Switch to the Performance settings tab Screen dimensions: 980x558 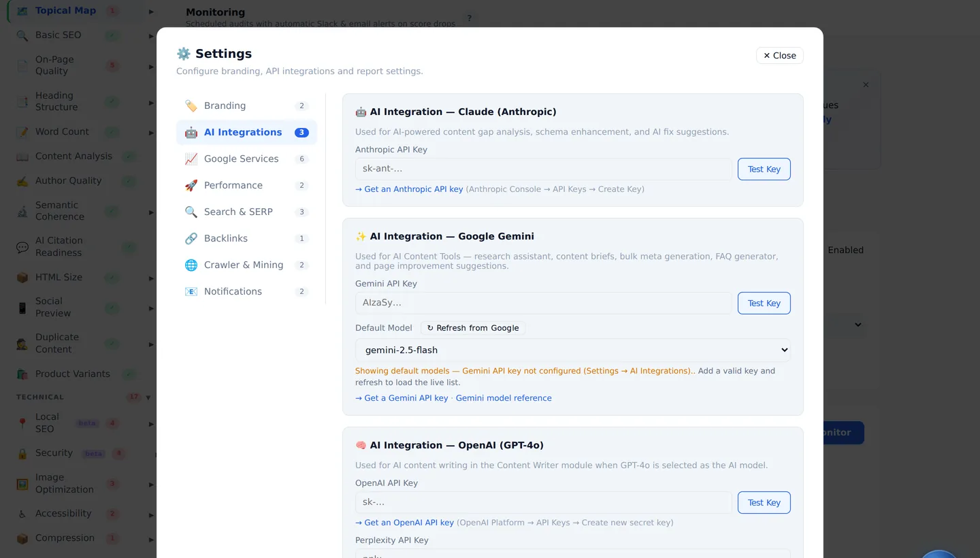[x=246, y=185]
